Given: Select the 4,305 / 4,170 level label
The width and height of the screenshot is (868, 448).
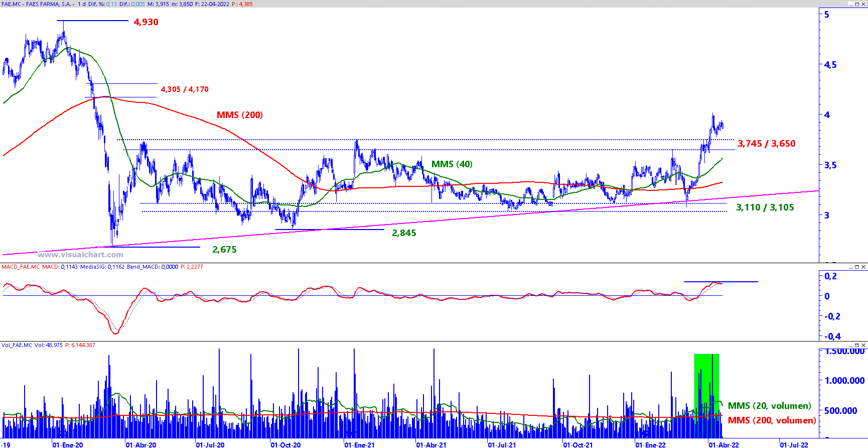Looking at the screenshot, I should click(x=185, y=89).
